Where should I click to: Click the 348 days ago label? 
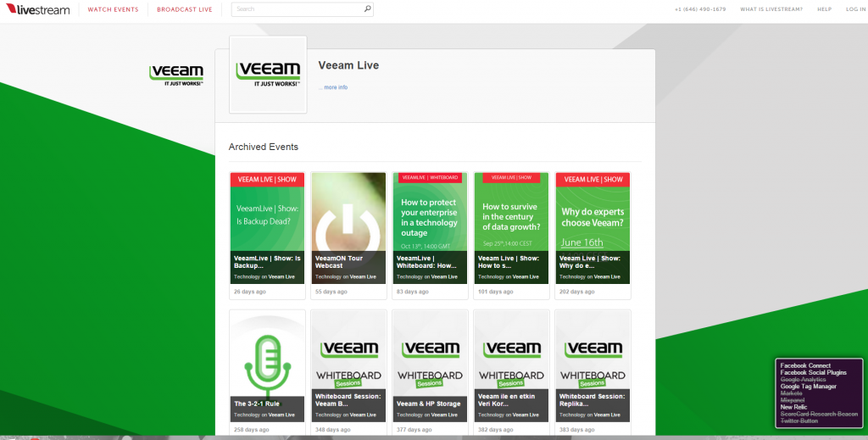332,430
